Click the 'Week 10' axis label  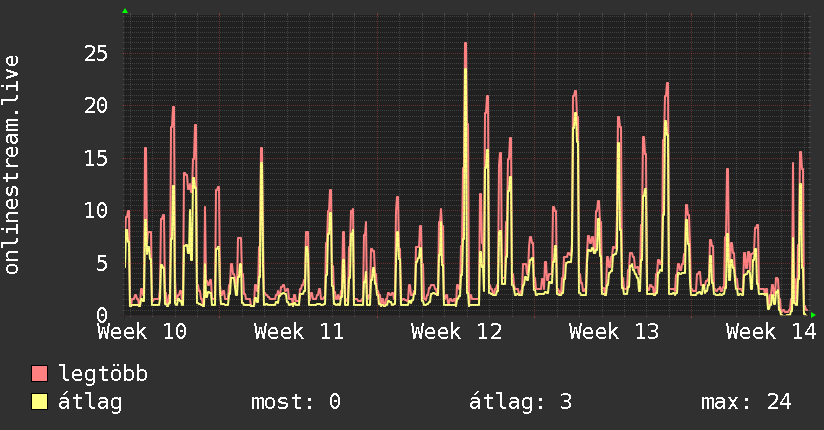pyautogui.click(x=142, y=332)
